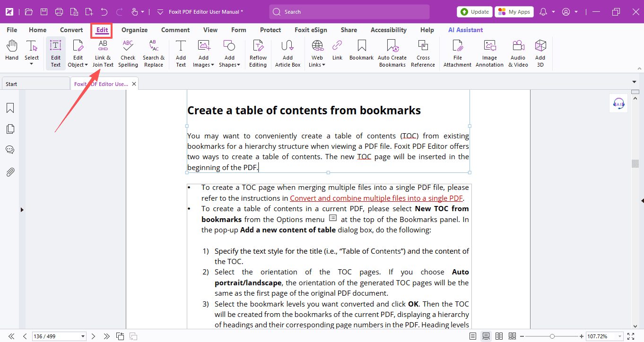Click the Save disk icon
This screenshot has height=342, width=644.
[44, 12]
